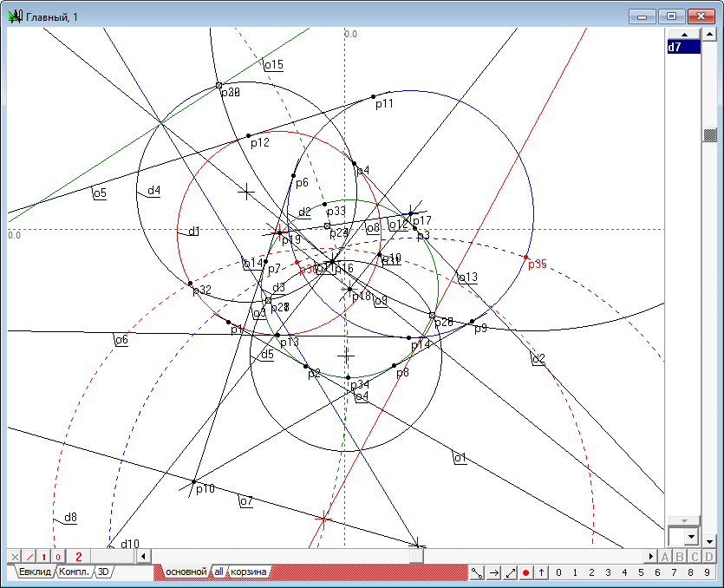Click the red dot point tool icon

[x=525, y=572]
